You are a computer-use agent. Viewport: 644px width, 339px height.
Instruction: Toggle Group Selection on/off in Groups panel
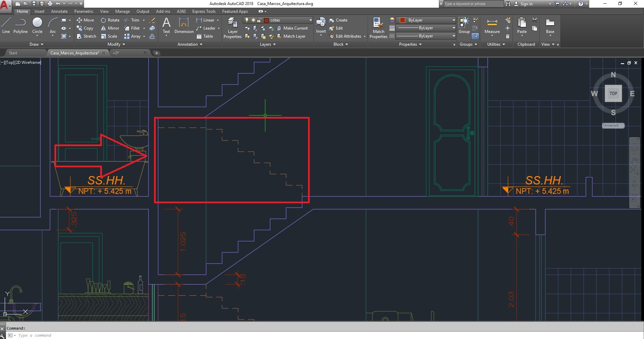point(475,36)
